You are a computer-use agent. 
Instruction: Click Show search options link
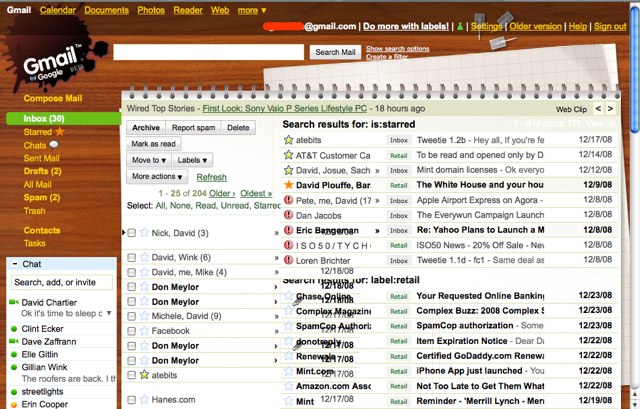pyautogui.click(x=398, y=48)
